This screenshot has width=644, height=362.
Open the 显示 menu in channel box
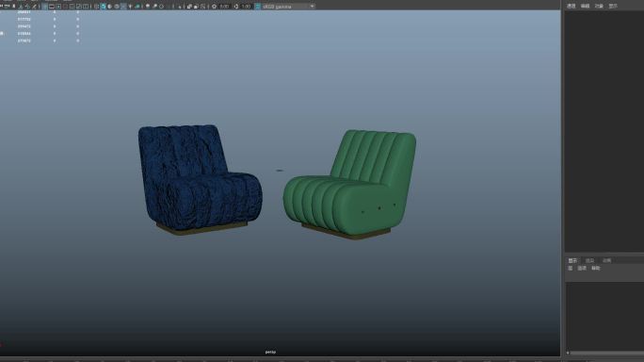pyautogui.click(x=613, y=7)
